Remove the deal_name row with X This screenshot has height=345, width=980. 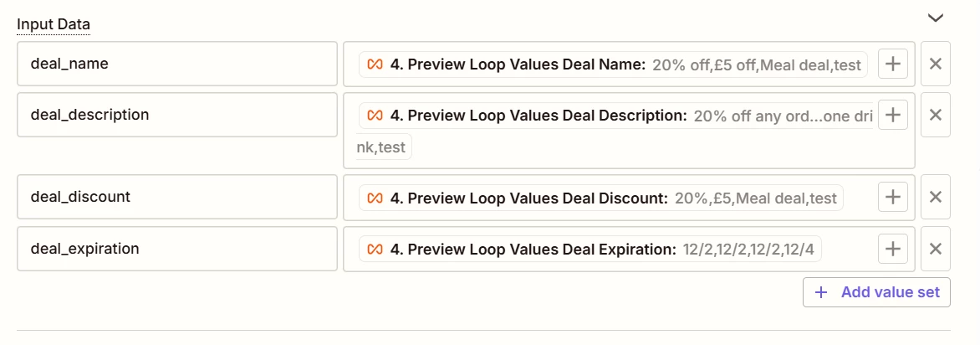936,64
